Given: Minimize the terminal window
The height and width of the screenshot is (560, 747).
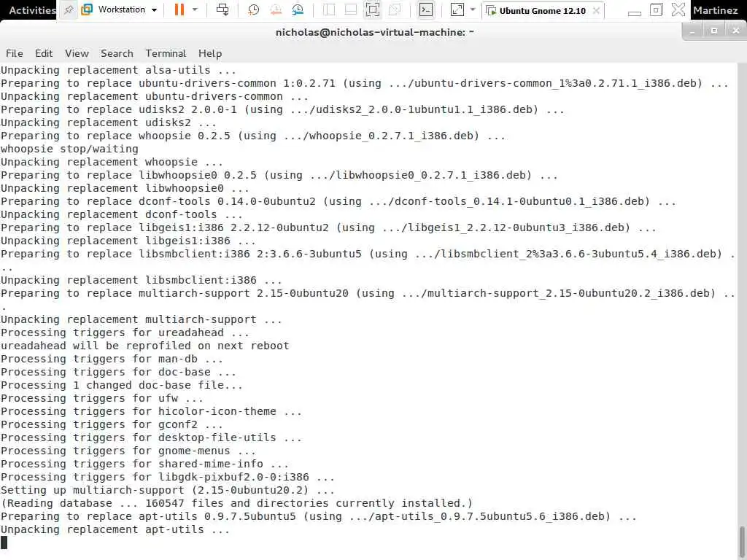Looking at the screenshot, I should pos(693,31).
